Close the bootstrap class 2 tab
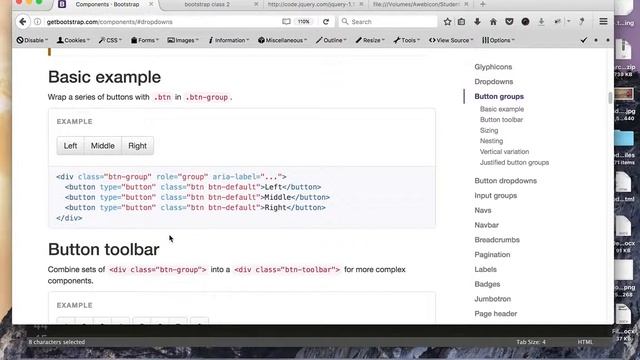This screenshot has height=360, width=640. 256,4
